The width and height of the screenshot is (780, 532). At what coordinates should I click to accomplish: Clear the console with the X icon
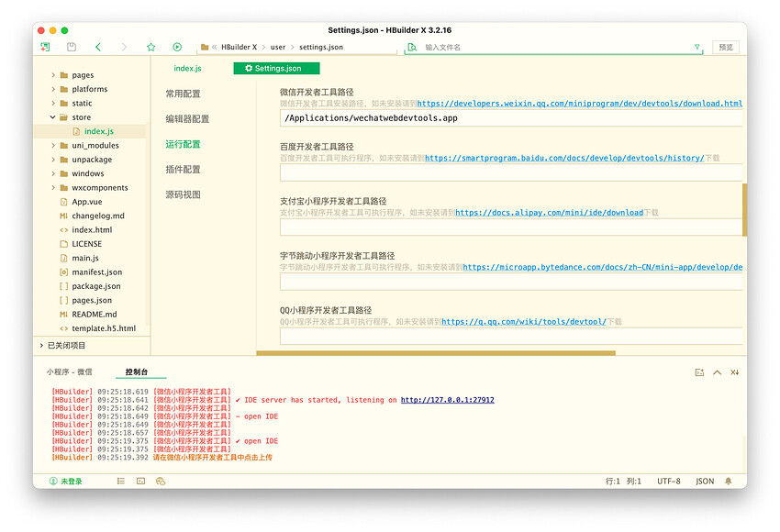pos(734,372)
